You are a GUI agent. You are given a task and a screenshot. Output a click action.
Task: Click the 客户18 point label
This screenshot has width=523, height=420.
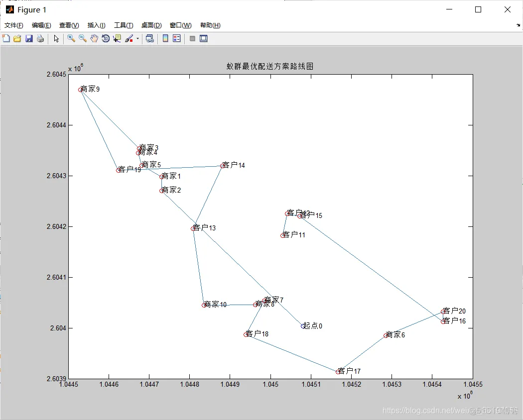(257, 334)
